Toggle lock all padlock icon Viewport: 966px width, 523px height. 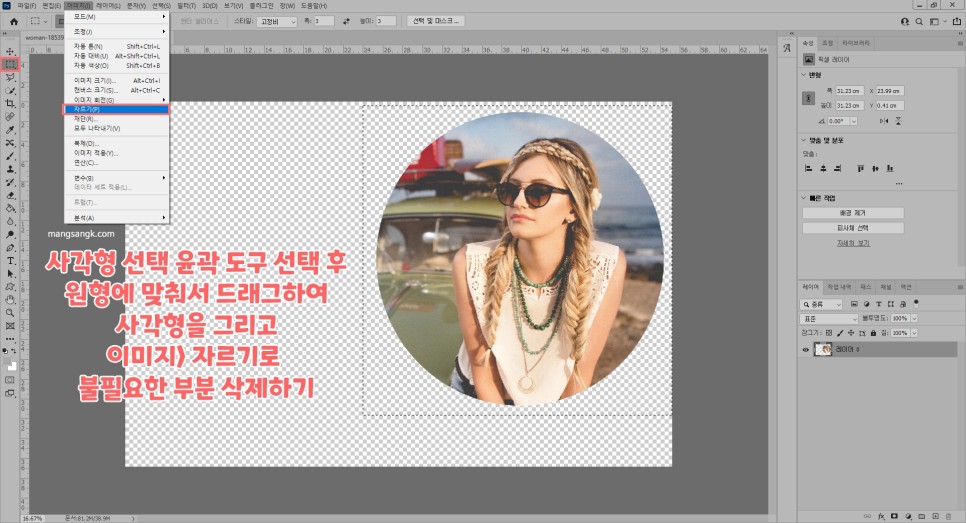[873, 333]
